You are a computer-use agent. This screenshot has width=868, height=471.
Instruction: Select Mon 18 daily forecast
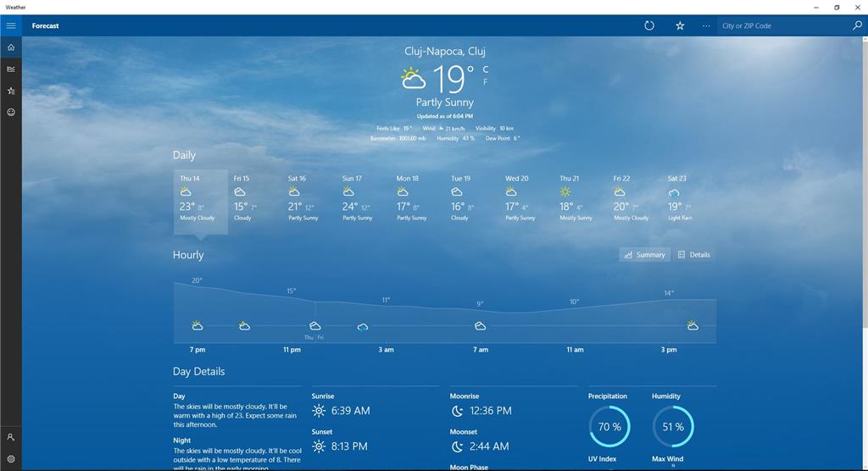(x=417, y=202)
